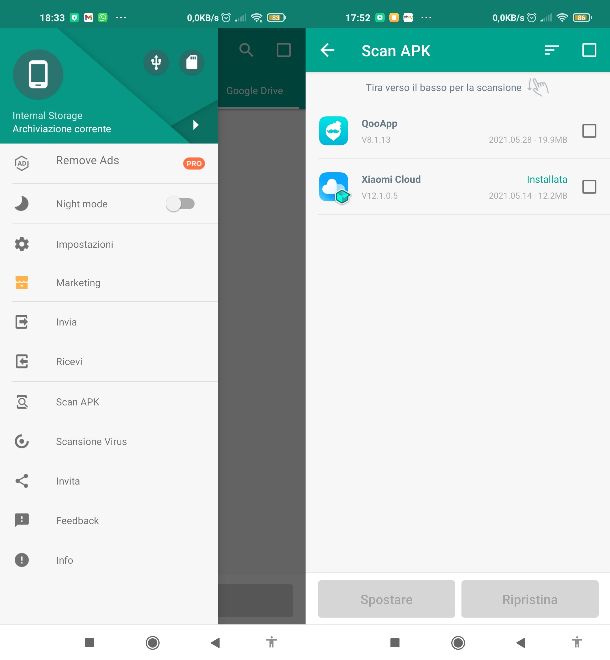610x660 pixels.
Task: Tap right phone's accessibility button
Action: pyautogui.click(x=577, y=642)
